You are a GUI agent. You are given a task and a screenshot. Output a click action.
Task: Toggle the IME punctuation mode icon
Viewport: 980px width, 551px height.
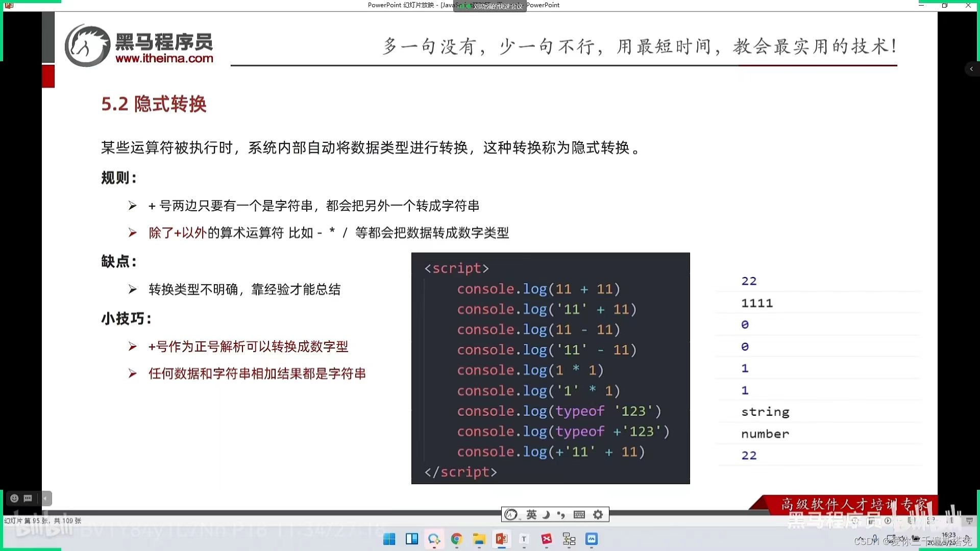point(561,514)
